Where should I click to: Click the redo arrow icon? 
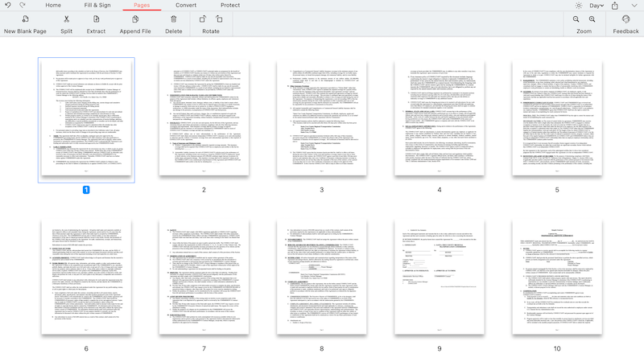tap(23, 5)
